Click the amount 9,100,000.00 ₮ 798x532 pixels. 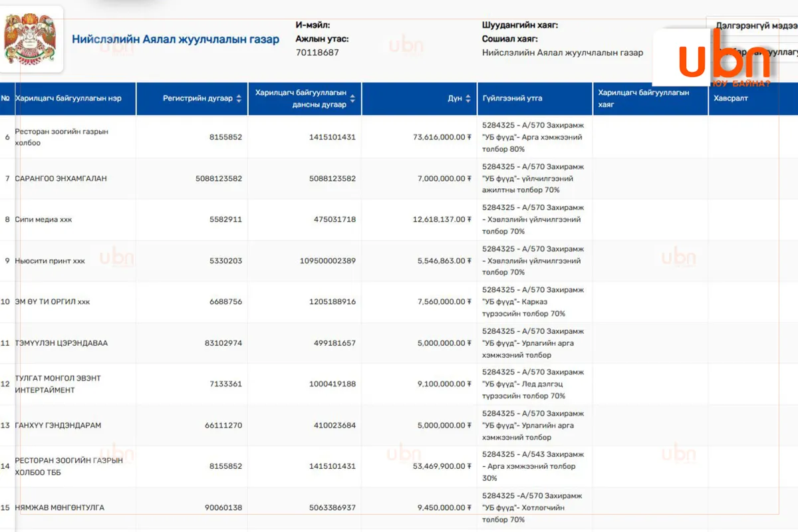click(x=445, y=384)
